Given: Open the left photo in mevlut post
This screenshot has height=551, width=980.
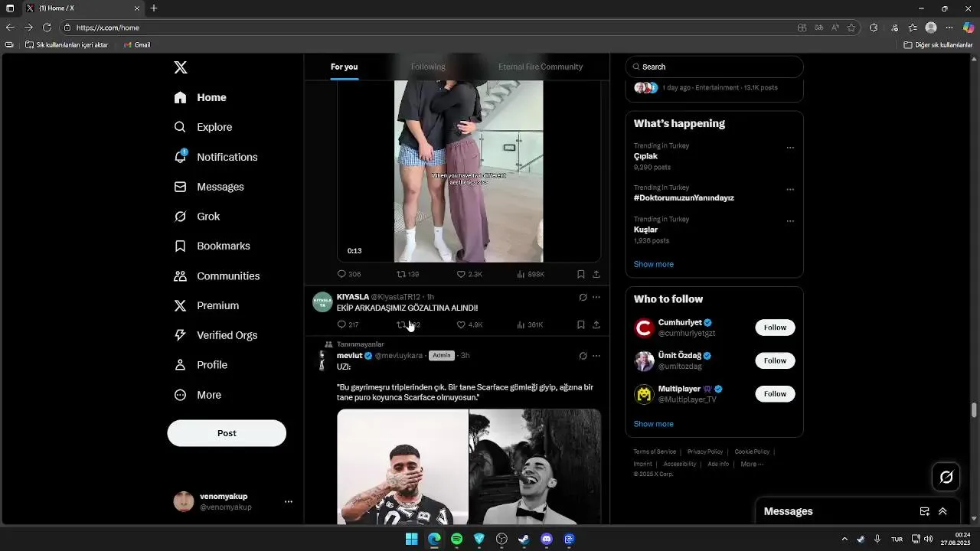Looking at the screenshot, I should tap(403, 467).
